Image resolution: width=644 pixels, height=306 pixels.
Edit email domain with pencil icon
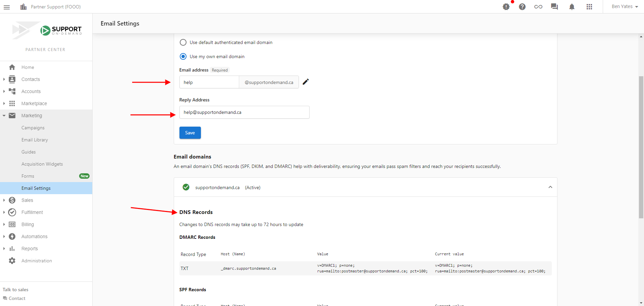pos(306,82)
